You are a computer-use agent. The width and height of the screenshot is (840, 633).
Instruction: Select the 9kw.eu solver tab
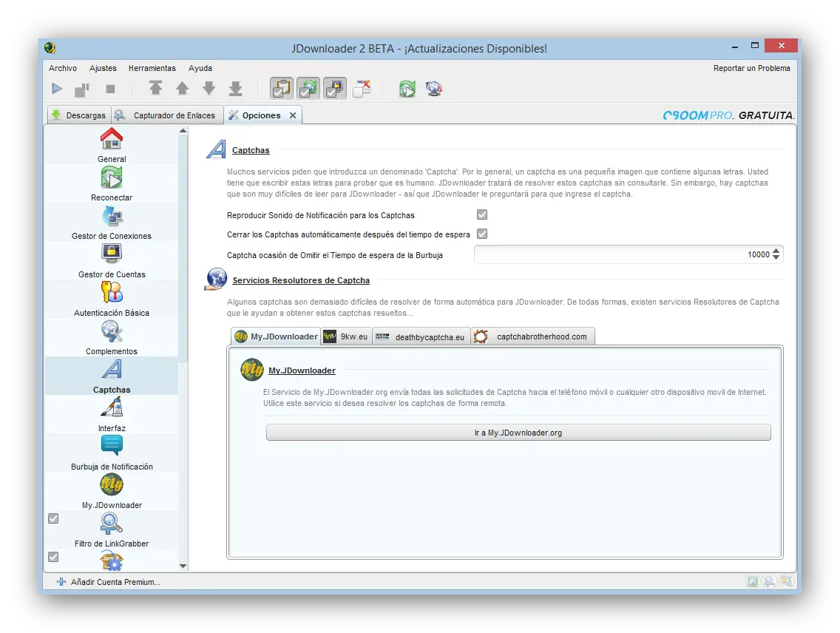pyautogui.click(x=347, y=336)
